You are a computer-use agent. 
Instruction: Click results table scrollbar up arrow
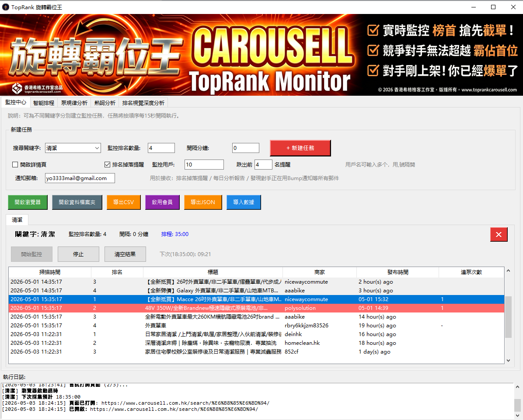tap(508, 271)
